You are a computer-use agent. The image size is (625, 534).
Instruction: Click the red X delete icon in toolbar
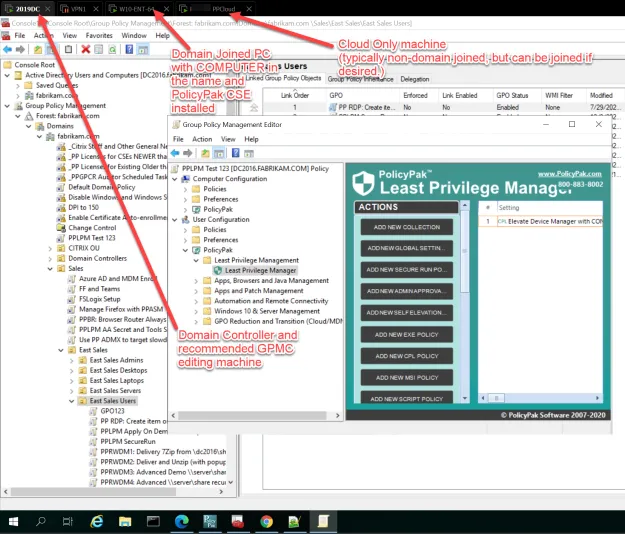(85, 49)
